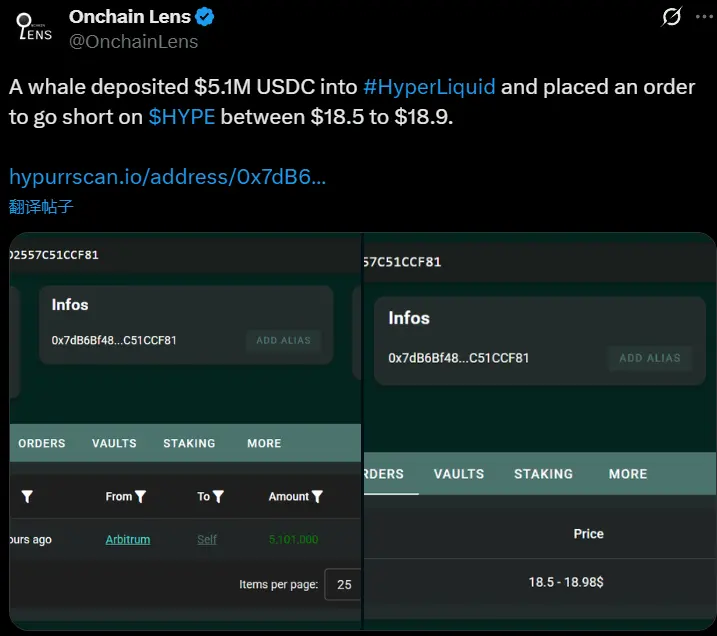Image resolution: width=717 pixels, height=636 pixels.
Task: Open MORE tab in left panel
Action: click(264, 443)
